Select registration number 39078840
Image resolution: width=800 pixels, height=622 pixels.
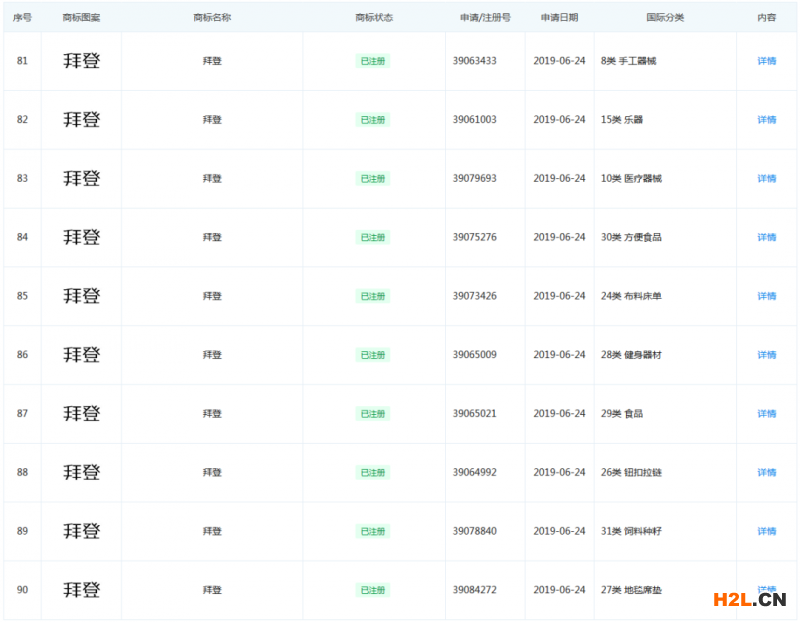tap(474, 531)
